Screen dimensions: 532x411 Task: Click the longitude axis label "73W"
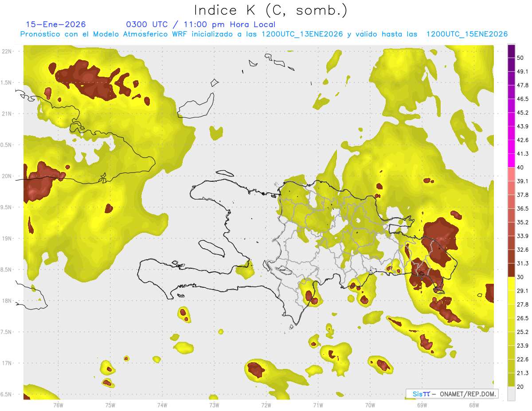(214, 405)
